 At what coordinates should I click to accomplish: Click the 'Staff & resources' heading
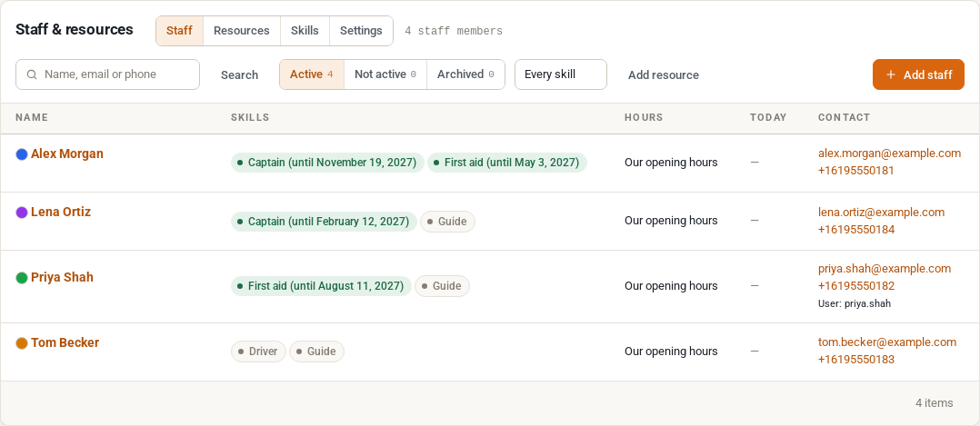pyautogui.click(x=75, y=29)
